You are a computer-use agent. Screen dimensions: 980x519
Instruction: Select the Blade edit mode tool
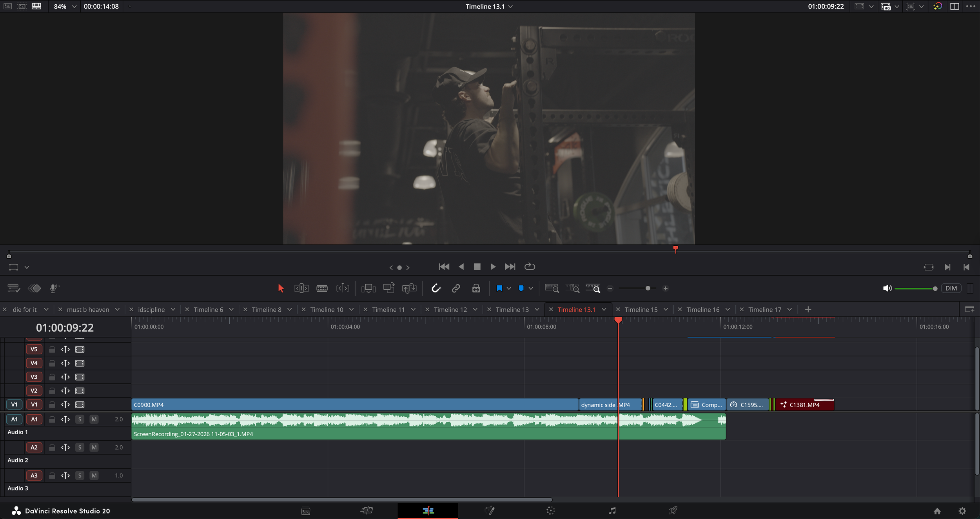(x=322, y=289)
